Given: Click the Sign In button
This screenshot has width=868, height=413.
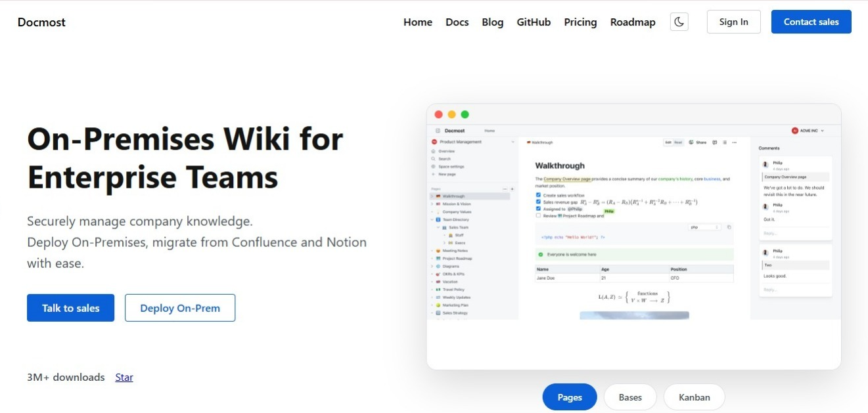Looking at the screenshot, I should tap(733, 22).
